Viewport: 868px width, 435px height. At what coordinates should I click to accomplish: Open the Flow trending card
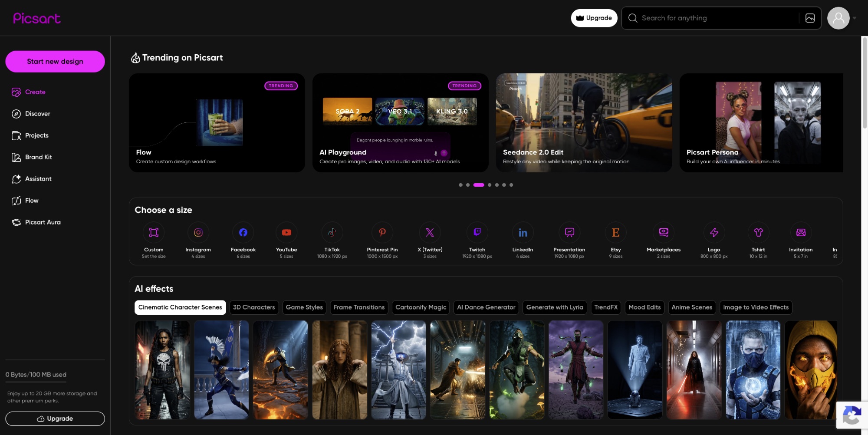click(x=217, y=123)
